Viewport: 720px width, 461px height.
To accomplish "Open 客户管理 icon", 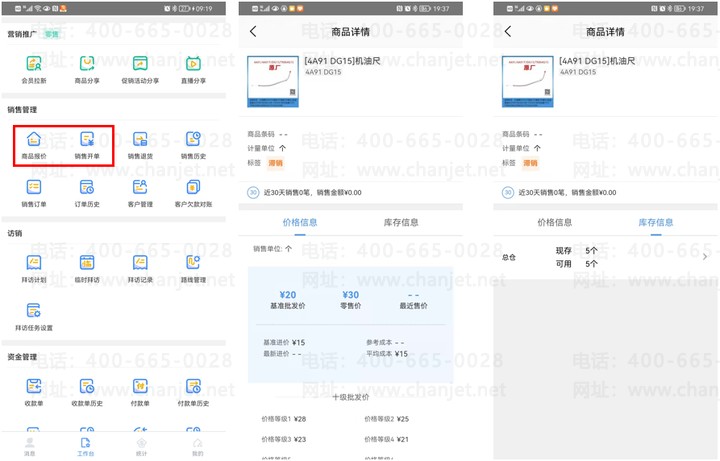I will (140, 187).
